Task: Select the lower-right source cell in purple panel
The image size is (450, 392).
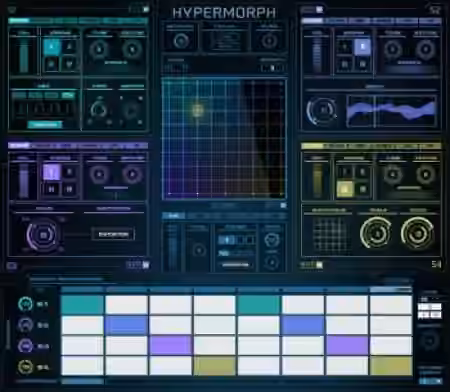Action: coord(69,189)
